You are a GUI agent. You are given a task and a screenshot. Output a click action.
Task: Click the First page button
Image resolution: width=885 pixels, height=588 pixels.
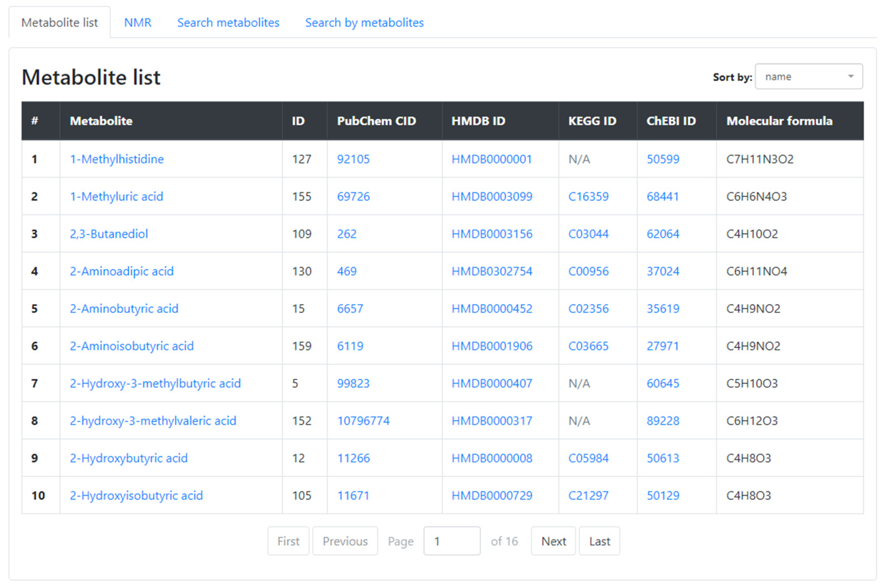coord(288,541)
